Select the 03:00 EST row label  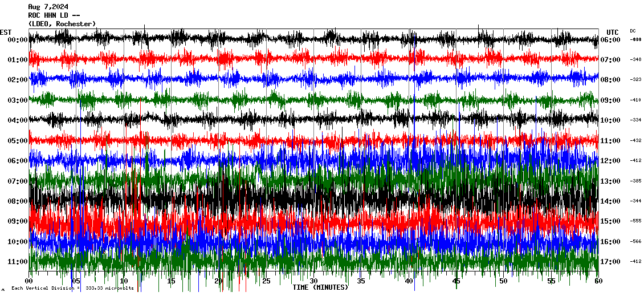(x=18, y=100)
